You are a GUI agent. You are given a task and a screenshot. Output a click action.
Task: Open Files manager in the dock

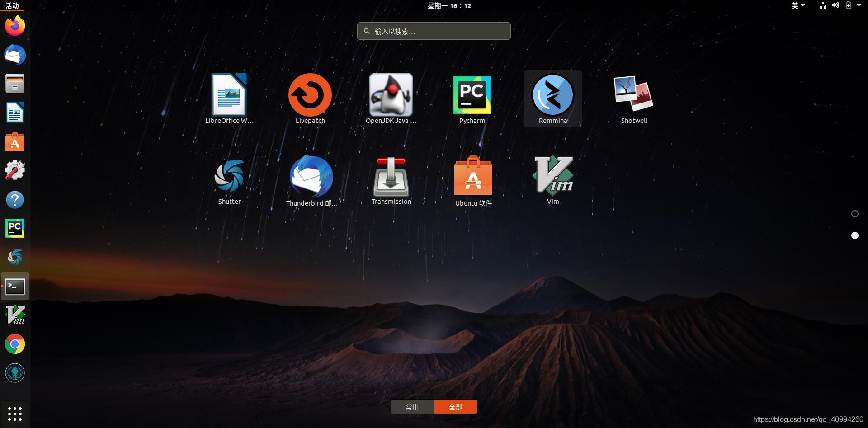tap(15, 84)
